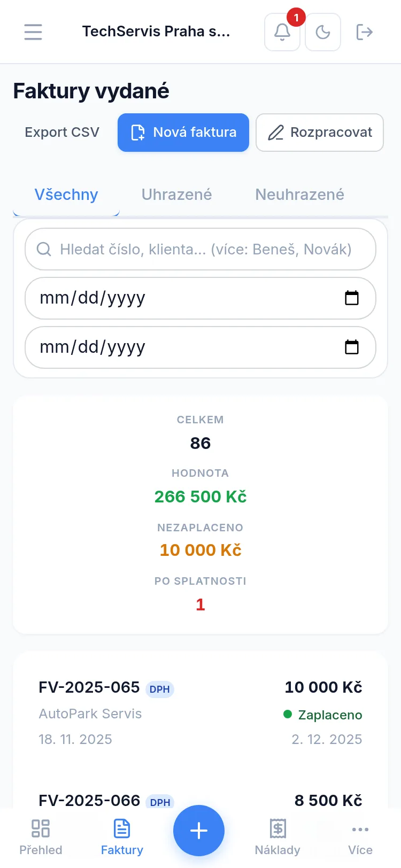Click the DPH badge on invoice FV-2025-065
This screenshot has height=868, width=401.
click(159, 689)
